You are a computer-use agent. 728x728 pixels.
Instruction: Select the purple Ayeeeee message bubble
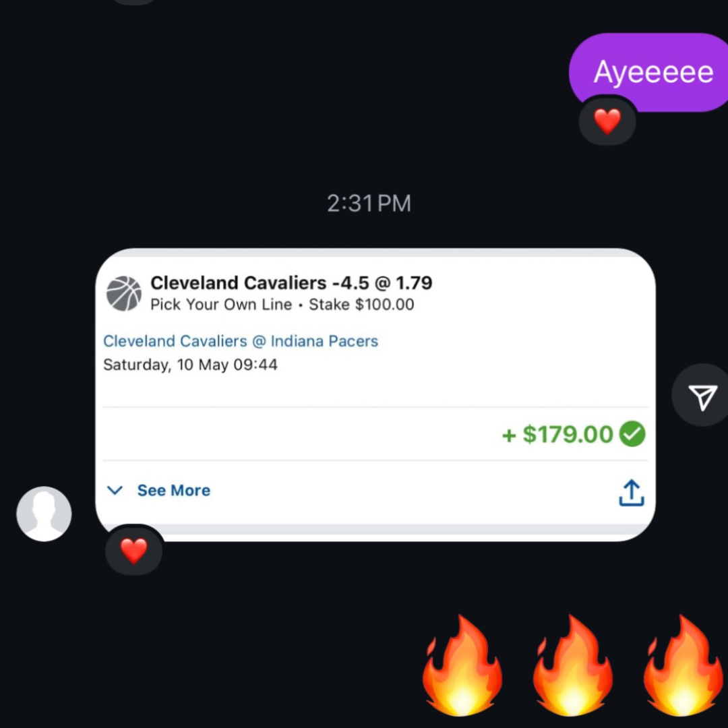coord(648,72)
